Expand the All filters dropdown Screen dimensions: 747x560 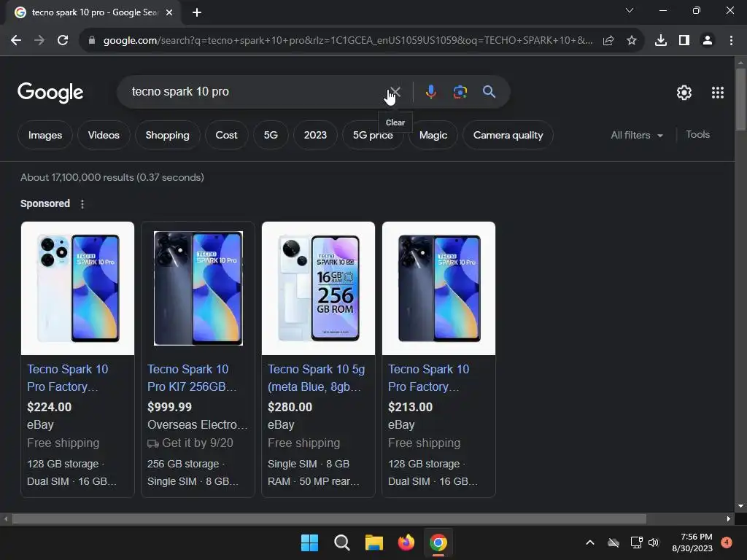(636, 135)
